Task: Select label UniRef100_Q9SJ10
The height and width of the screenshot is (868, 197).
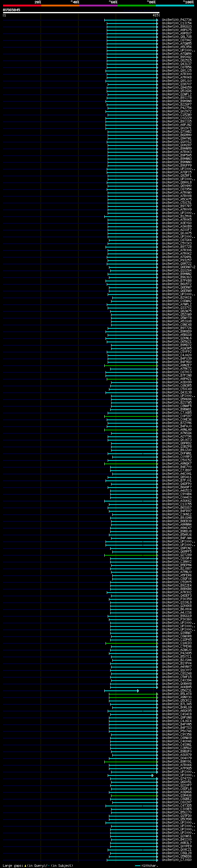Action: coord(176,81)
